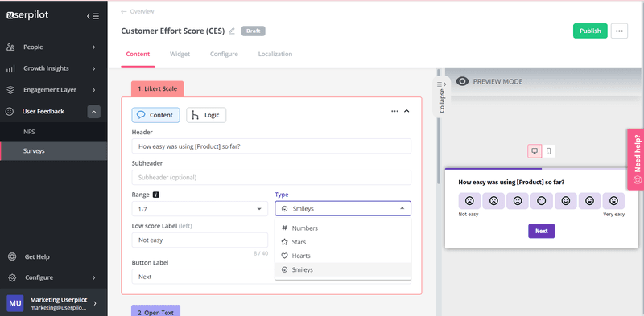The width and height of the screenshot is (644, 316).
Task: Click the Get Help lifebuoy icon
Action: click(x=12, y=257)
